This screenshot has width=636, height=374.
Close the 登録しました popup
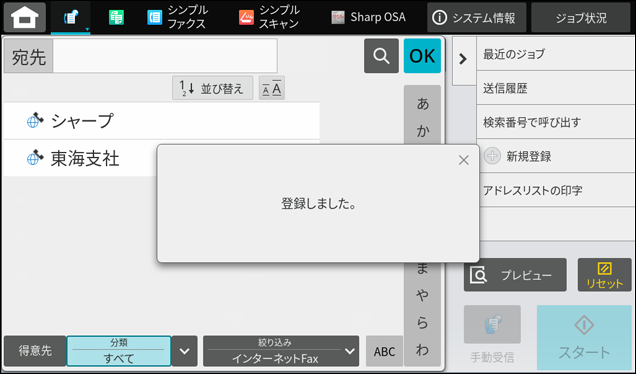(464, 160)
